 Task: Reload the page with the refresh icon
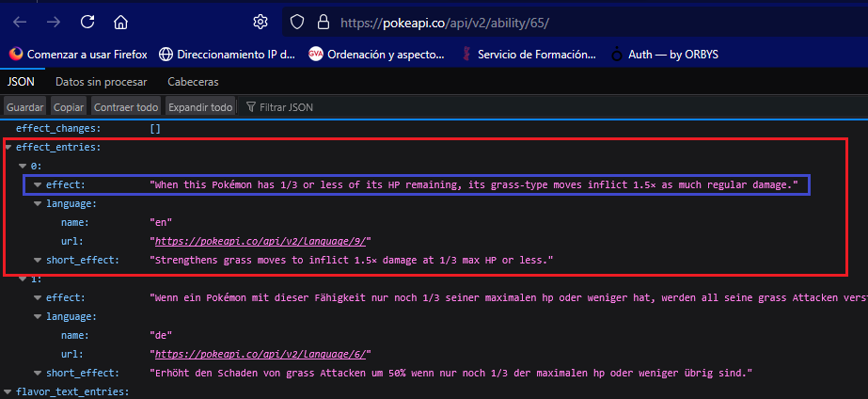[87, 23]
